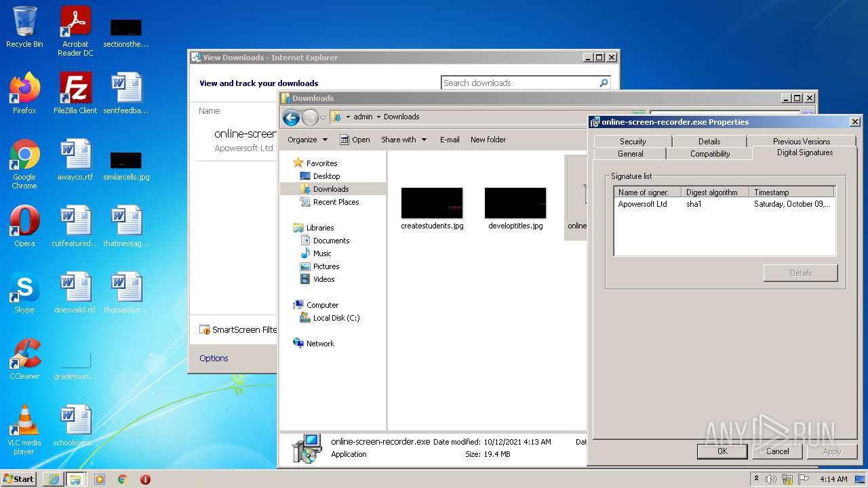
Task: Sort by Name of signer column
Action: 648,192
